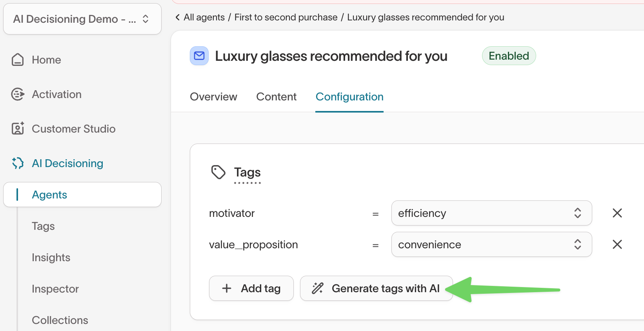Click the email icon beside the agent title
This screenshot has width=644, height=331.
click(x=199, y=56)
